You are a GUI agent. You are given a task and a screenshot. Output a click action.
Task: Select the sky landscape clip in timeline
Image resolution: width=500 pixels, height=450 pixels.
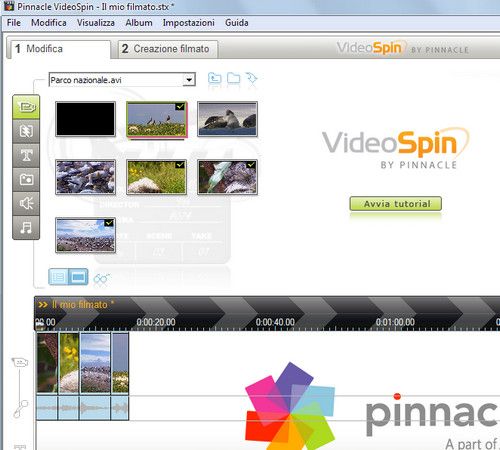(95, 363)
